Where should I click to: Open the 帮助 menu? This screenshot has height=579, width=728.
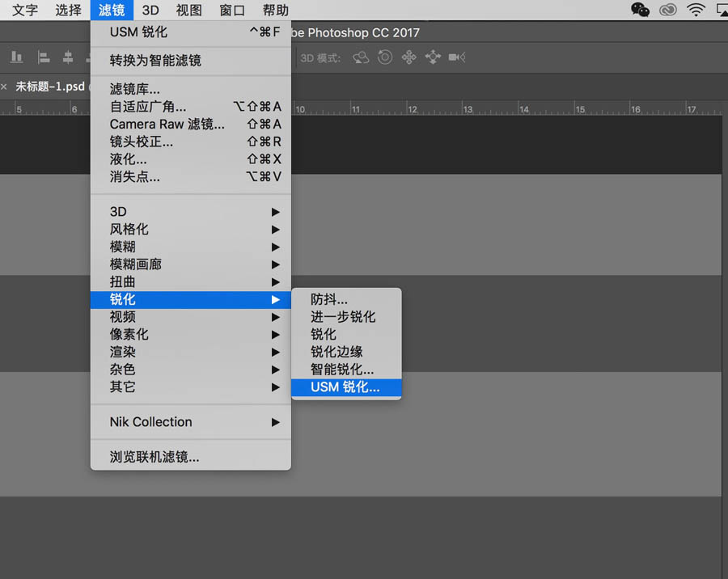pos(273,10)
